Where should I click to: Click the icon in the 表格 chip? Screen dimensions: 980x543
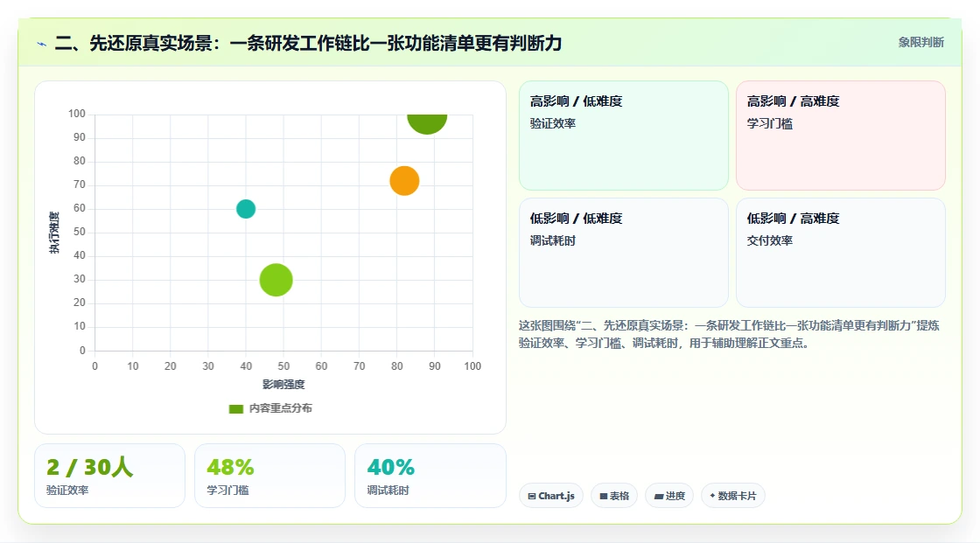(x=604, y=496)
